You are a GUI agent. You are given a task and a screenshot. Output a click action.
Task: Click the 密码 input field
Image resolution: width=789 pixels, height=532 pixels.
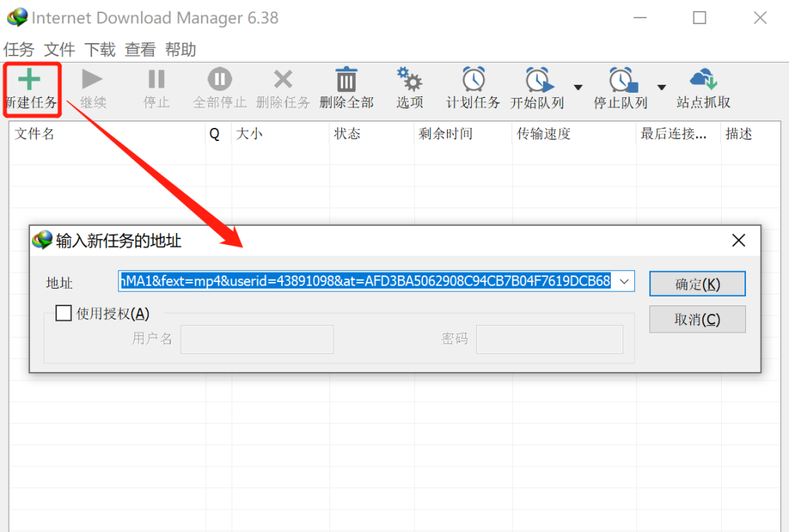549,339
